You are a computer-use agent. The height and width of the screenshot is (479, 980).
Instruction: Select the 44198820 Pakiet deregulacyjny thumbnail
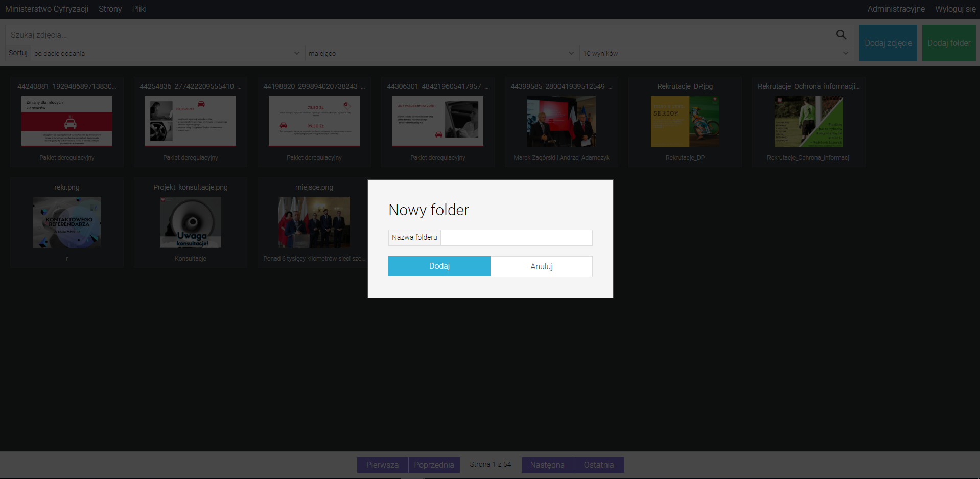tap(314, 121)
